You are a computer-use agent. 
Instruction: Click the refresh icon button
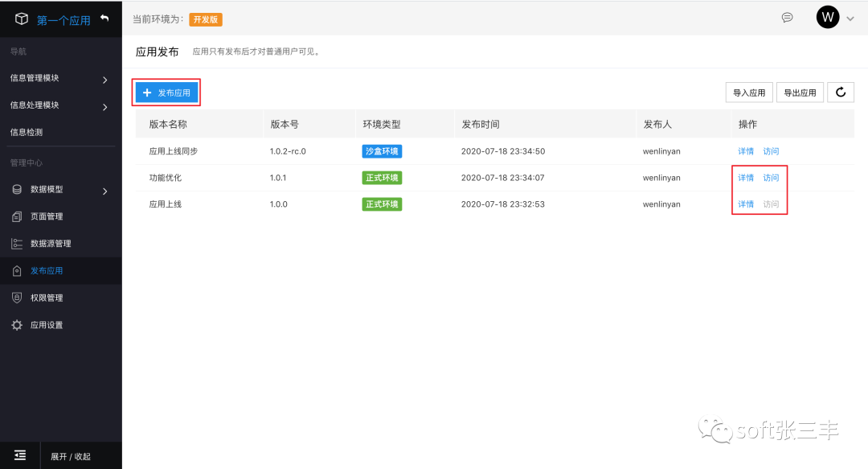pos(841,92)
